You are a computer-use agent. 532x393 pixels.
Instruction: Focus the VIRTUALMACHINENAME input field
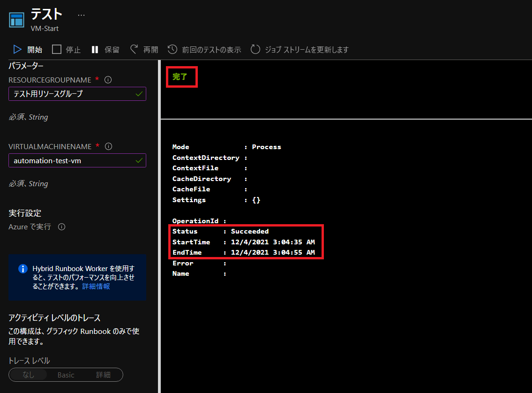tap(73, 160)
